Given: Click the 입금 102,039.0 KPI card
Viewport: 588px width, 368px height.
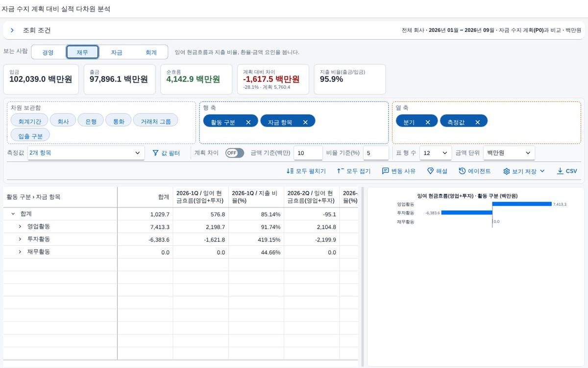Looking at the screenshot, I should [41, 79].
